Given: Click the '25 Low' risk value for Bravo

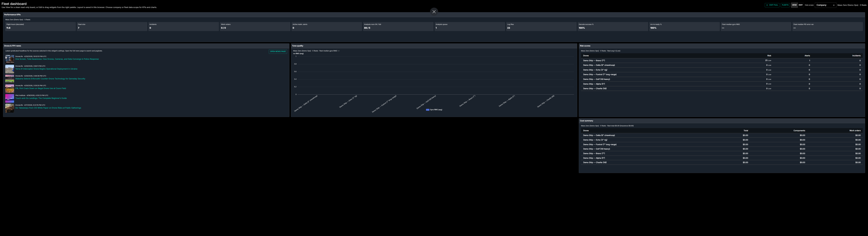Looking at the screenshot, I should pyautogui.click(x=768, y=61).
